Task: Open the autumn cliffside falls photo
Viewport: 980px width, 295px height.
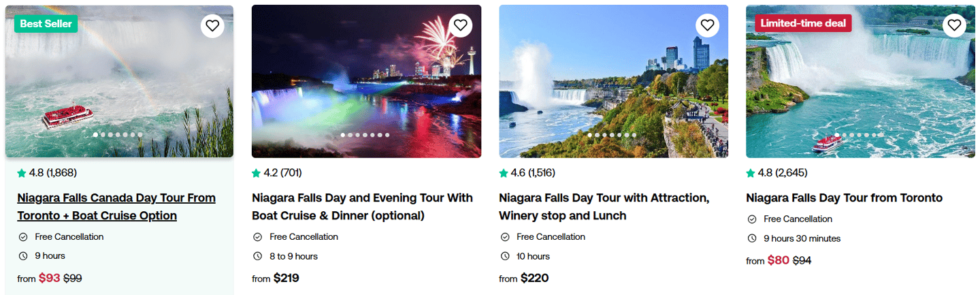Action: coord(613,82)
